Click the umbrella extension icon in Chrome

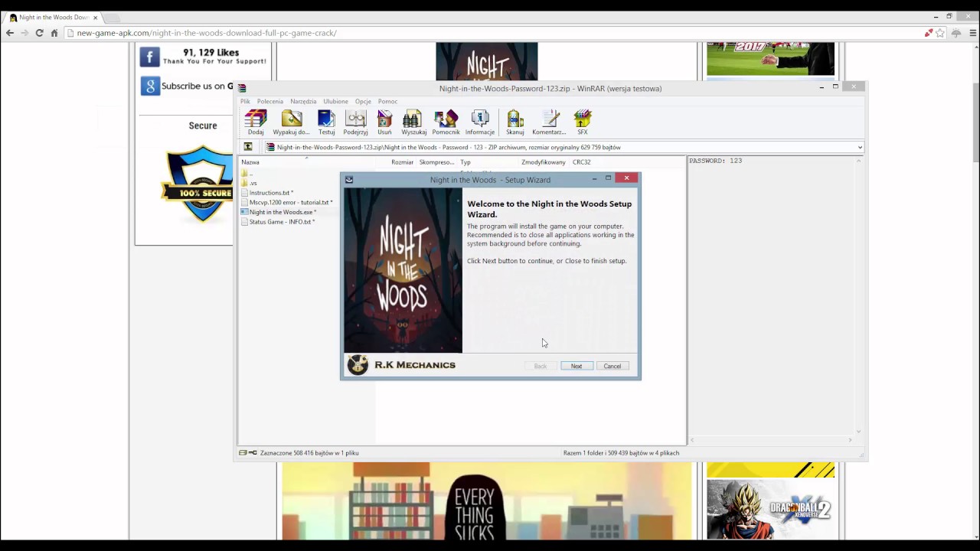[x=956, y=33]
